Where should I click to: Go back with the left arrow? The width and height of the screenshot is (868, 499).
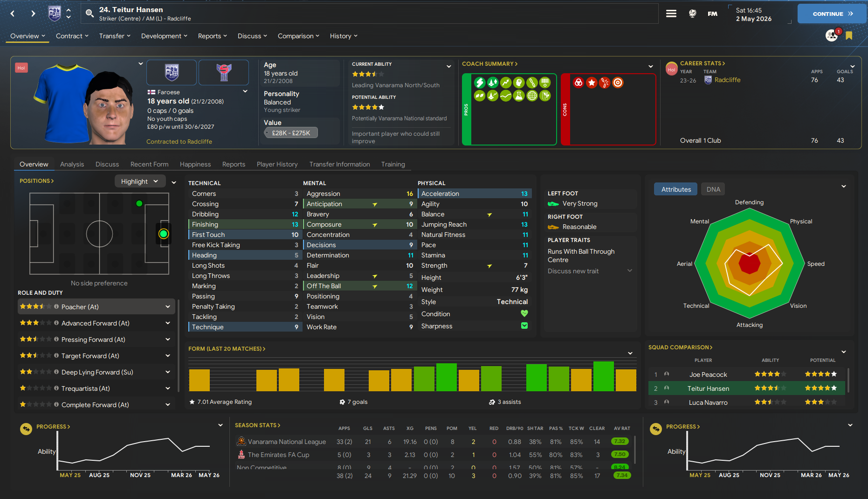13,14
